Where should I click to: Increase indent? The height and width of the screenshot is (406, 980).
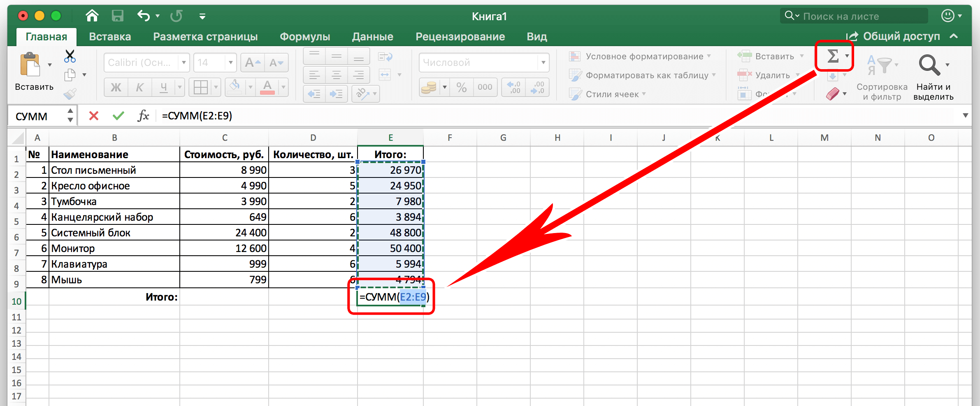point(337,94)
